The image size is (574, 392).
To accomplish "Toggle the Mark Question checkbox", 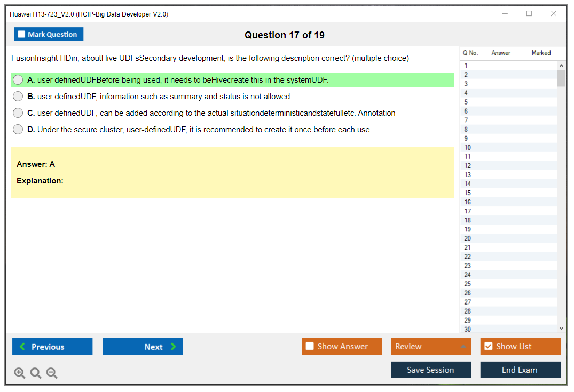I will (22, 35).
